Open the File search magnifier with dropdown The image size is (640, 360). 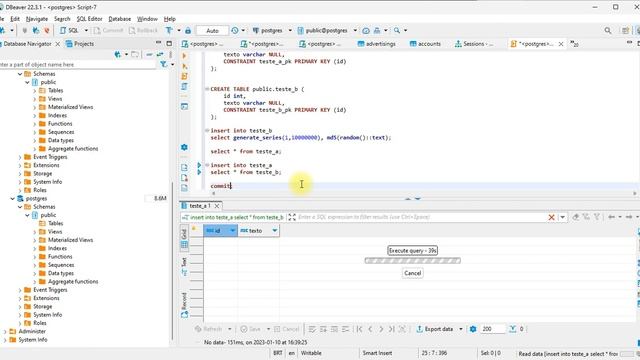click(397, 30)
